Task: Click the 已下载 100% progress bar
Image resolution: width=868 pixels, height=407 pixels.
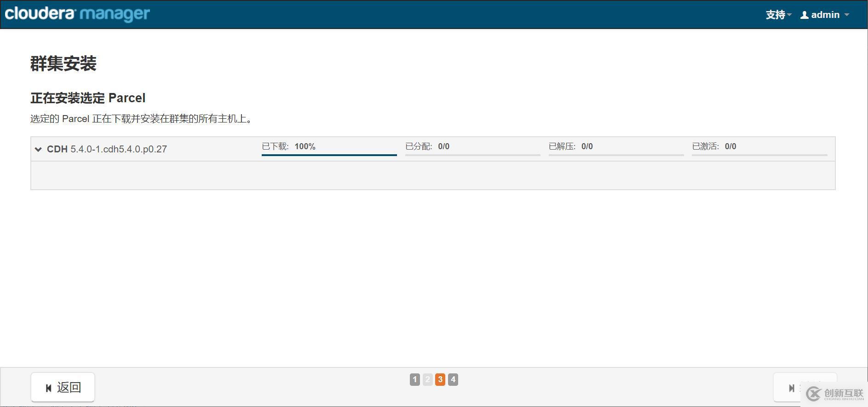Action: (x=329, y=155)
